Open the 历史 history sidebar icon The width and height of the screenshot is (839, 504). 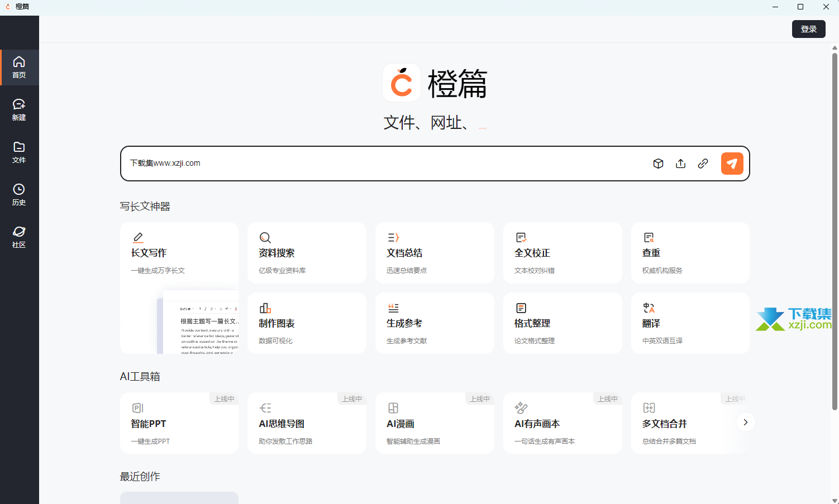coord(19,194)
